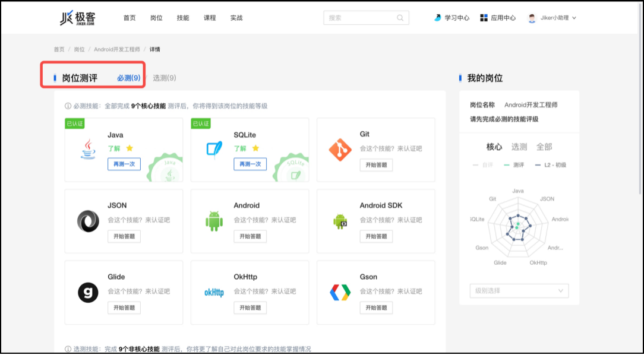
Task: Click the okHttp logo icon
Action: 214,293
